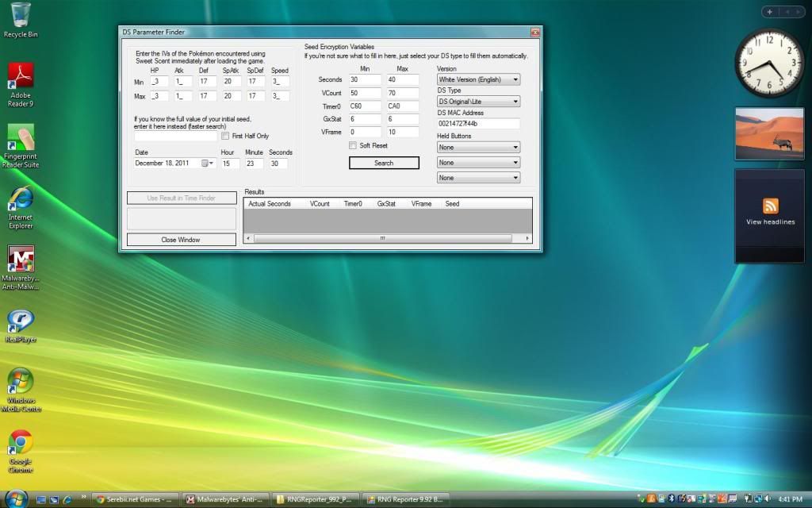Click the GxStat column header in Results
This screenshot has width=812, height=508.
click(x=386, y=204)
